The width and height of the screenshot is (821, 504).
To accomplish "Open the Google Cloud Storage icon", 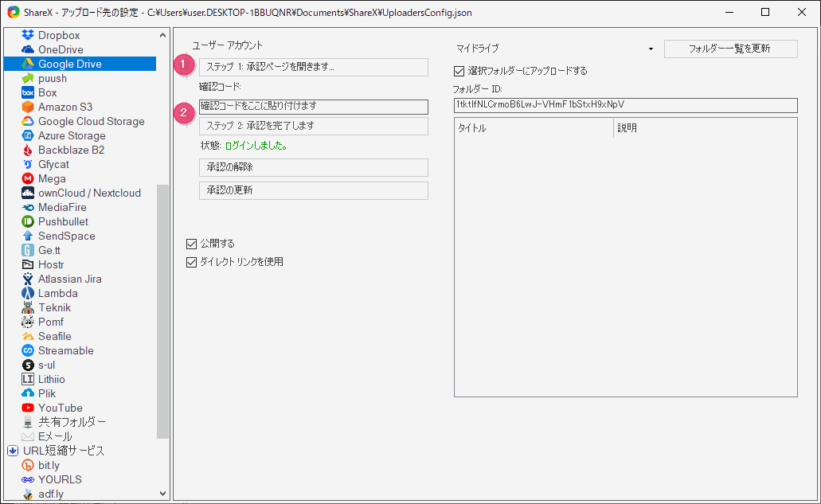I will click(28, 121).
